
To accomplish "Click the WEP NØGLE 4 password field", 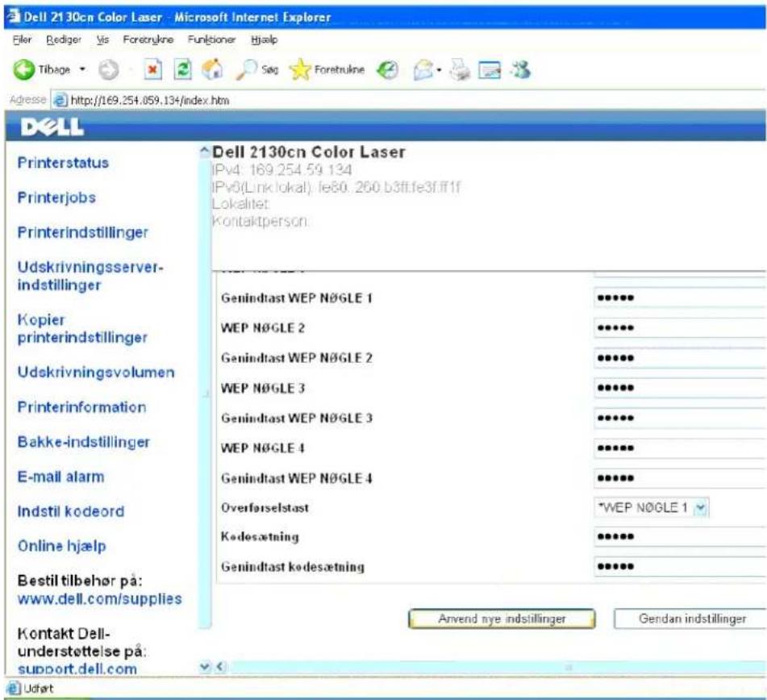I will 680,448.
